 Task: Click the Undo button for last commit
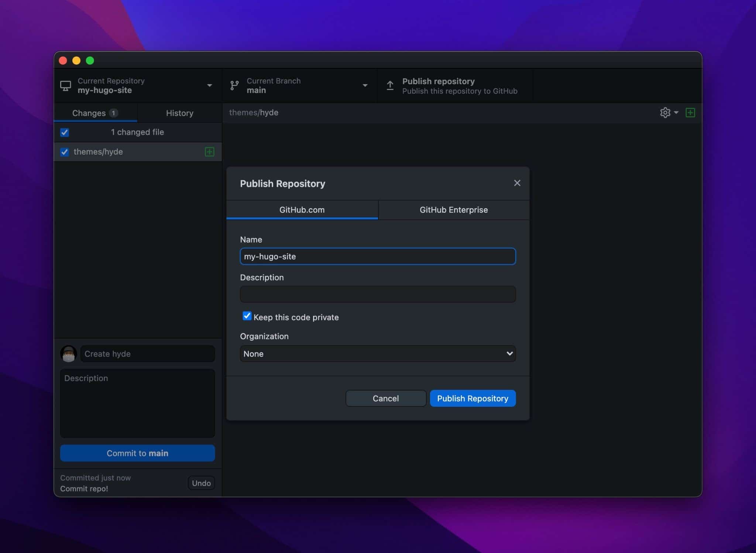201,482
